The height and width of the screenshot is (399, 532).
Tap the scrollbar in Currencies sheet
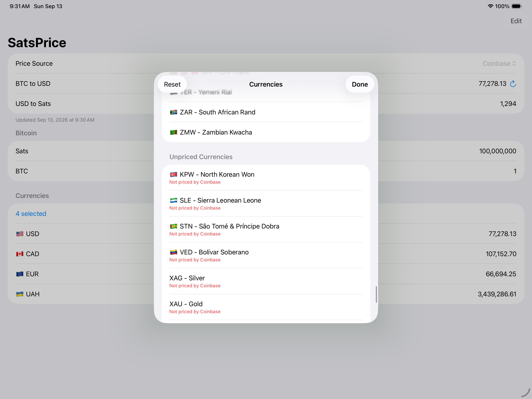tap(376, 294)
